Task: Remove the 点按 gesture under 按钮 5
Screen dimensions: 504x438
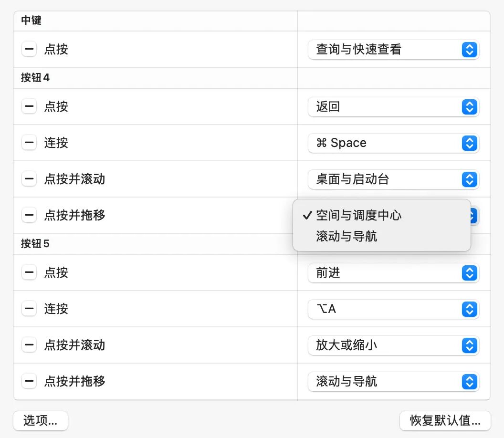Action: pos(29,272)
